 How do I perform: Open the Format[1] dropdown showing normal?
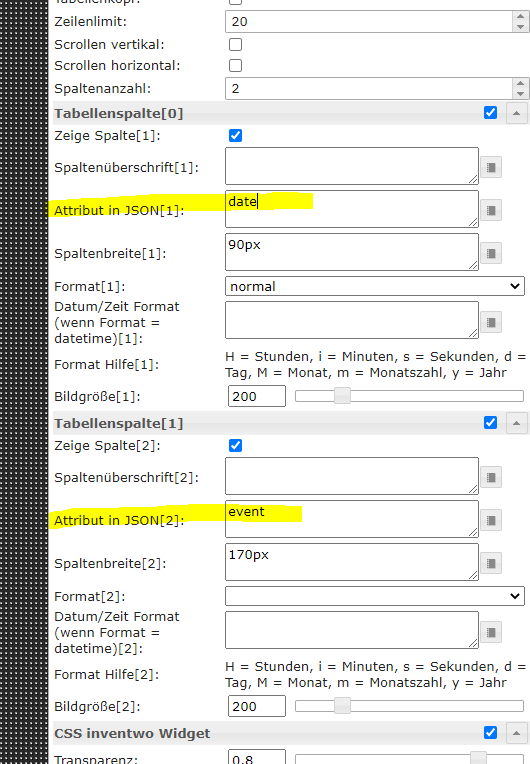tap(375, 286)
